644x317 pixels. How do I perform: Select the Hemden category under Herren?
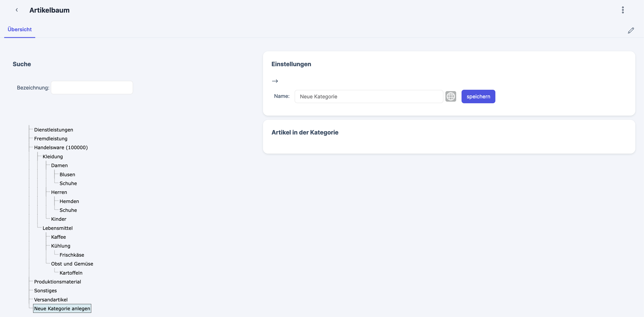coord(69,201)
